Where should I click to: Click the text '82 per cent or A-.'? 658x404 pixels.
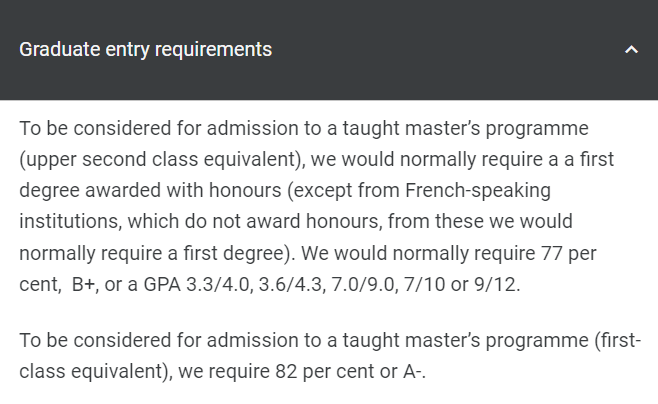click(350, 371)
